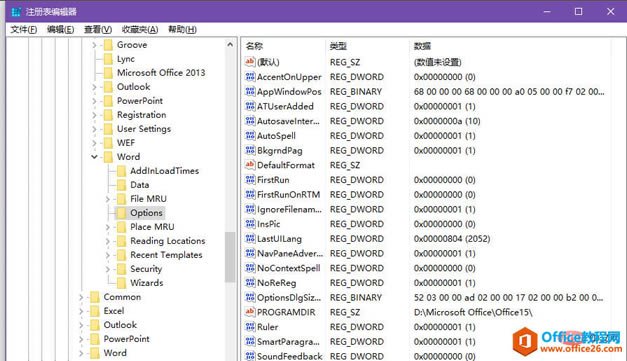This screenshot has height=361, width=627.
Task: Select the Registration key
Action: [x=141, y=115]
